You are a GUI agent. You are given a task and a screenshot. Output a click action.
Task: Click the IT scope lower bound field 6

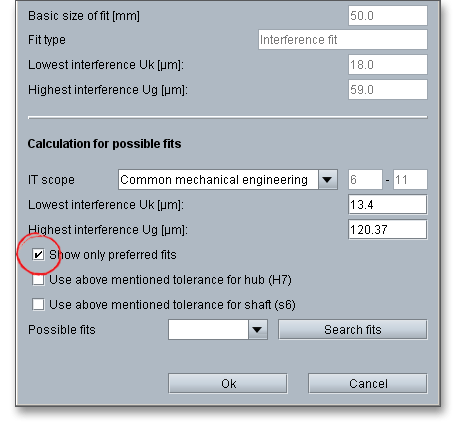coord(365,180)
